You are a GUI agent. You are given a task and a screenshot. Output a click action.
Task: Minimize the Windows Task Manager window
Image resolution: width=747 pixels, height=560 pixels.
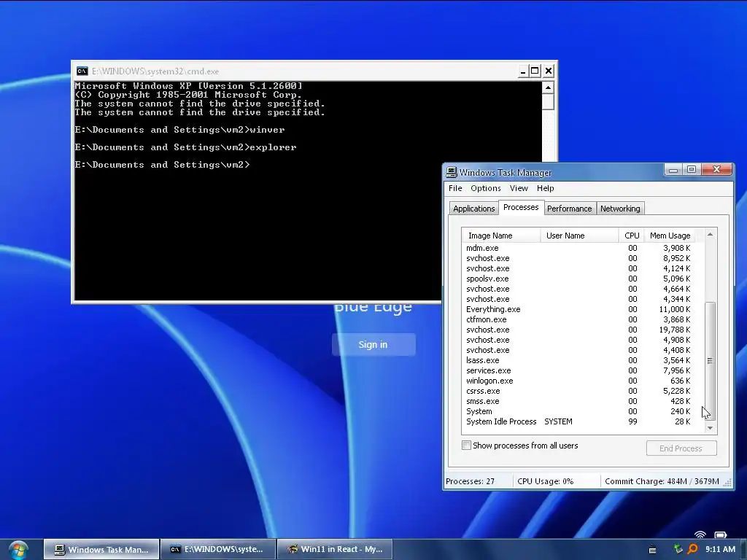coord(673,169)
